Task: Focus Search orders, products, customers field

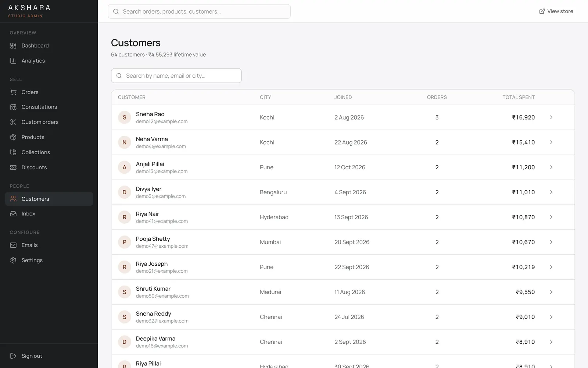Action: point(199,11)
